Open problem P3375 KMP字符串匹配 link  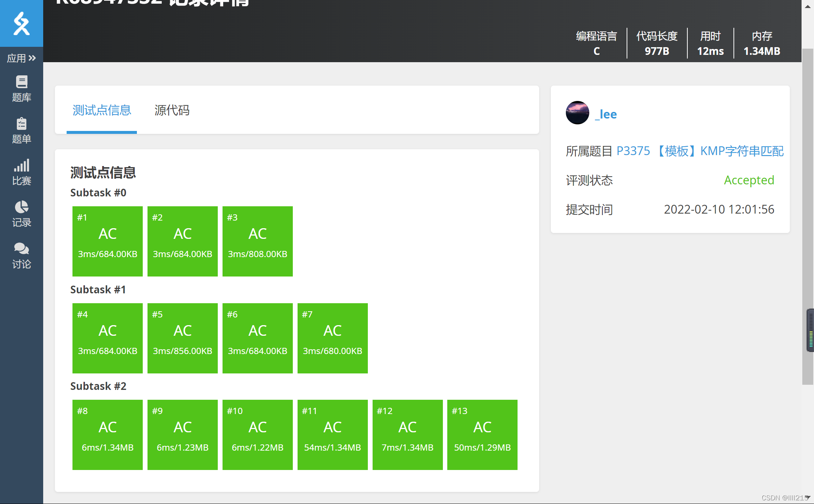(x=699, y=151)
